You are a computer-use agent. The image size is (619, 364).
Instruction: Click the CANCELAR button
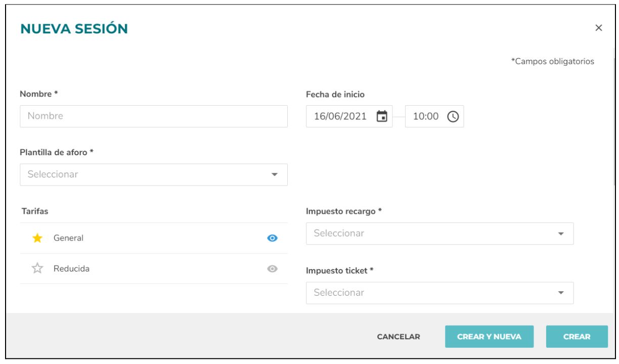(x=399, y=337)
